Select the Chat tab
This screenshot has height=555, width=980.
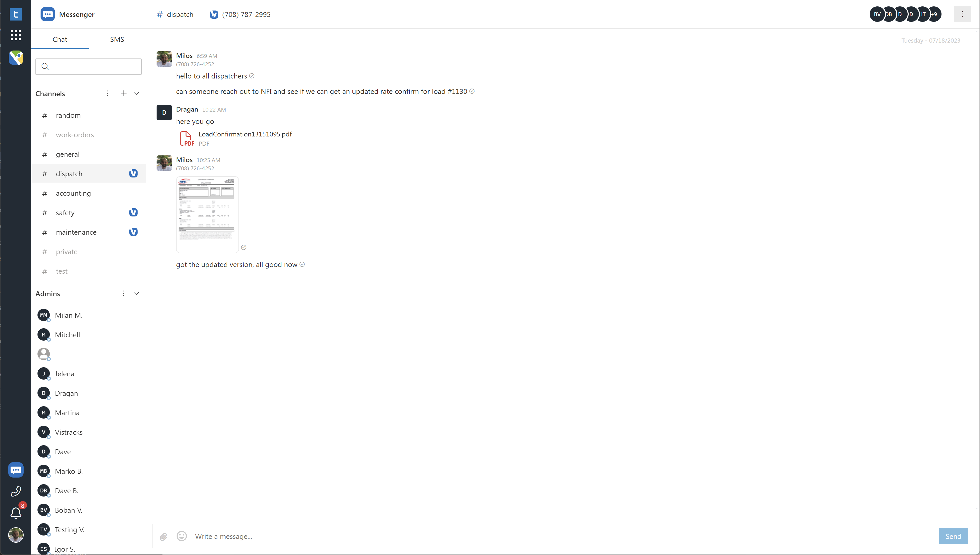(59, 39)
